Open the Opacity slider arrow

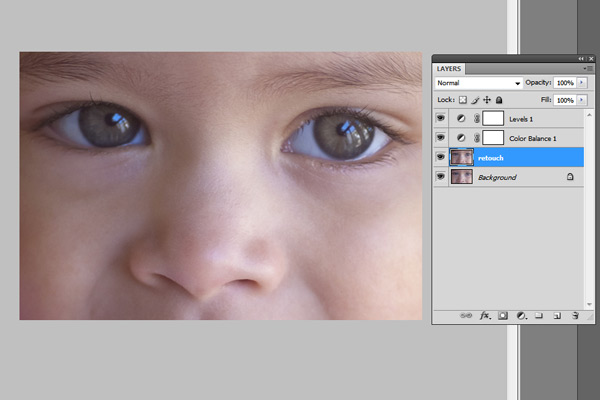pos(582,83)
